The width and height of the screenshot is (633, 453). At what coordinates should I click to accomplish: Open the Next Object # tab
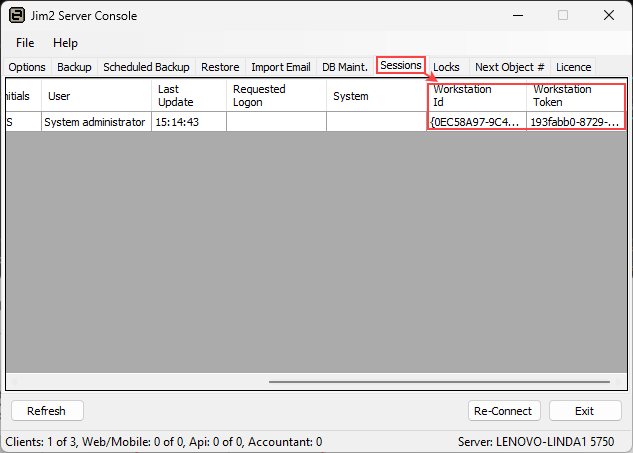click(510, 67)
